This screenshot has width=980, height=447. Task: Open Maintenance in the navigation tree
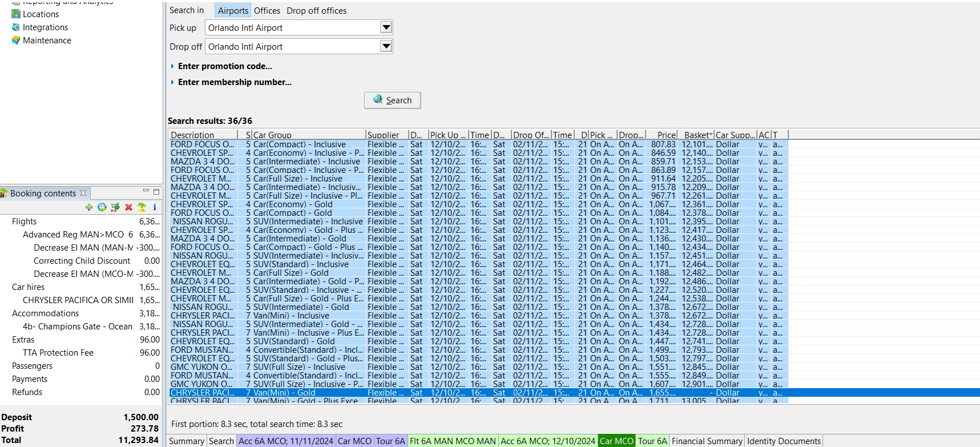click(x=47, y=40)
